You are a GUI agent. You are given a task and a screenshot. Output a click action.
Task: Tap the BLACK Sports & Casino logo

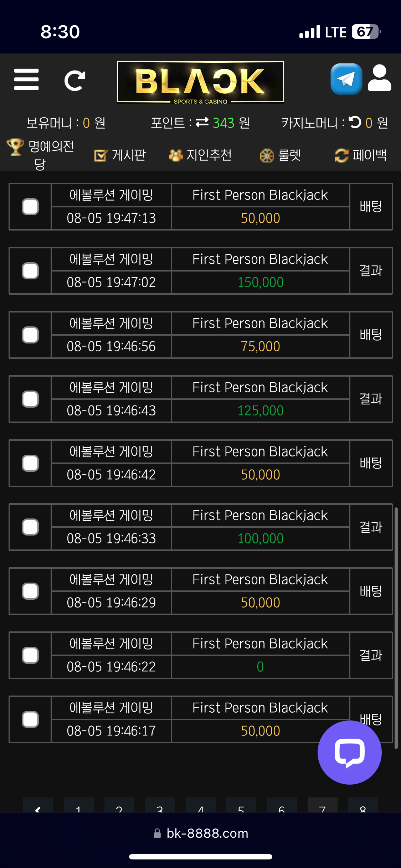pos(201,83)
